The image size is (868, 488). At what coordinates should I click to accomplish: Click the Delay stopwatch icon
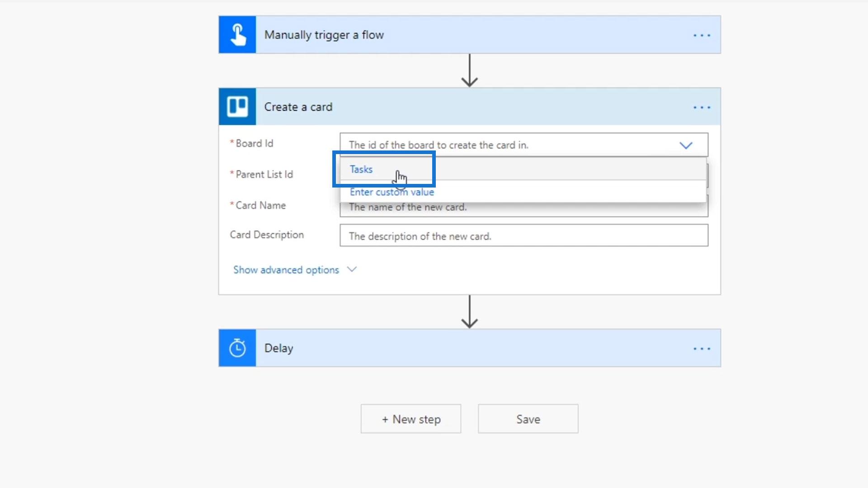click(237, 348)
